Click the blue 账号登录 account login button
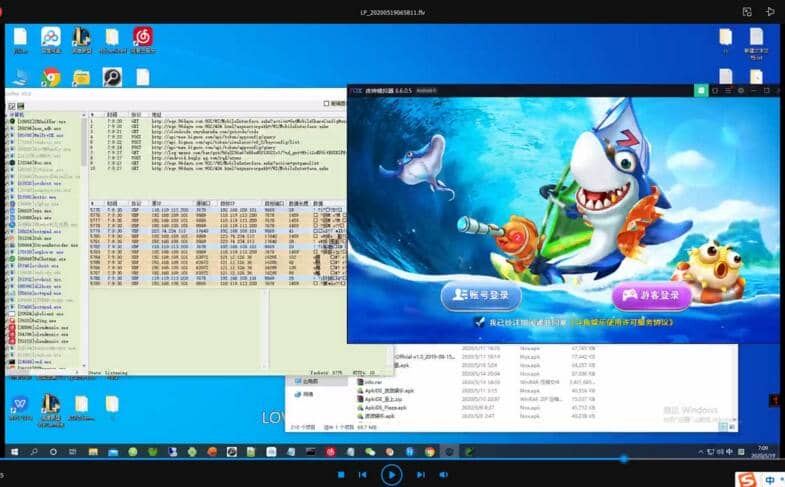 pos(481,295)
